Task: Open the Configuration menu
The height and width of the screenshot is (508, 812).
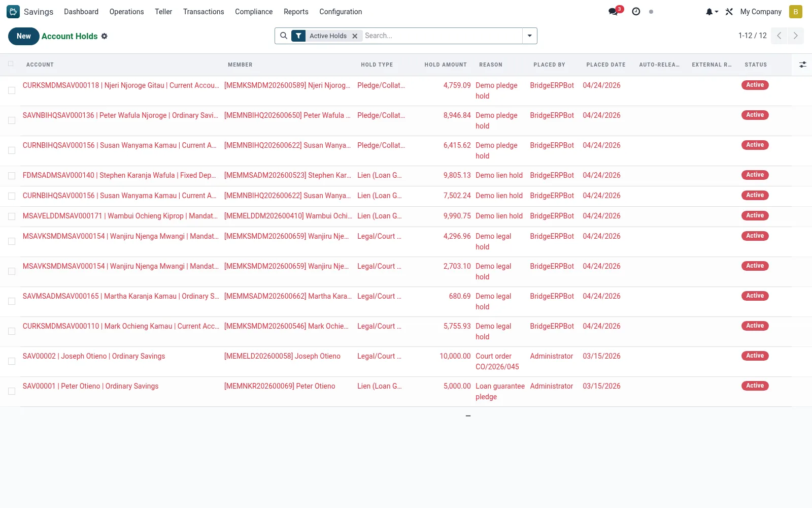Action: click(341, 12)
